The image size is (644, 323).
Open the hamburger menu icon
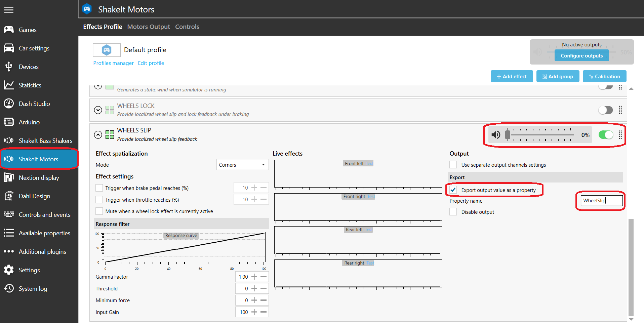pyautogui.click(x=9, y=10)
